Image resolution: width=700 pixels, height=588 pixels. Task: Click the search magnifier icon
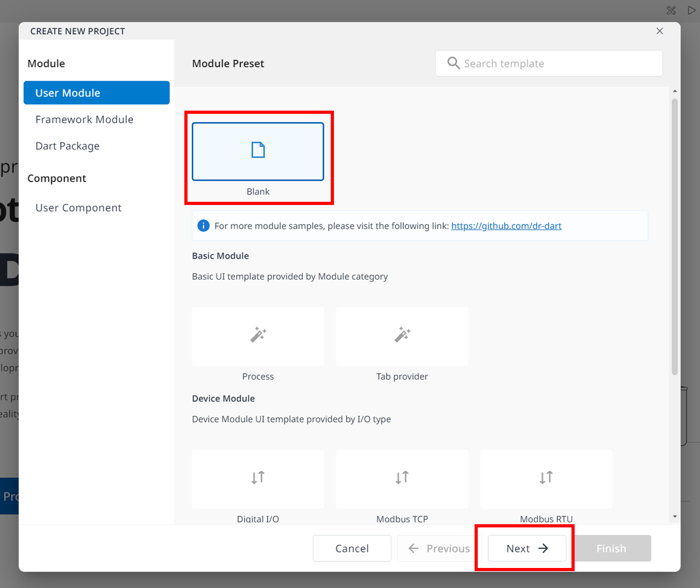(x=453, y=63)
